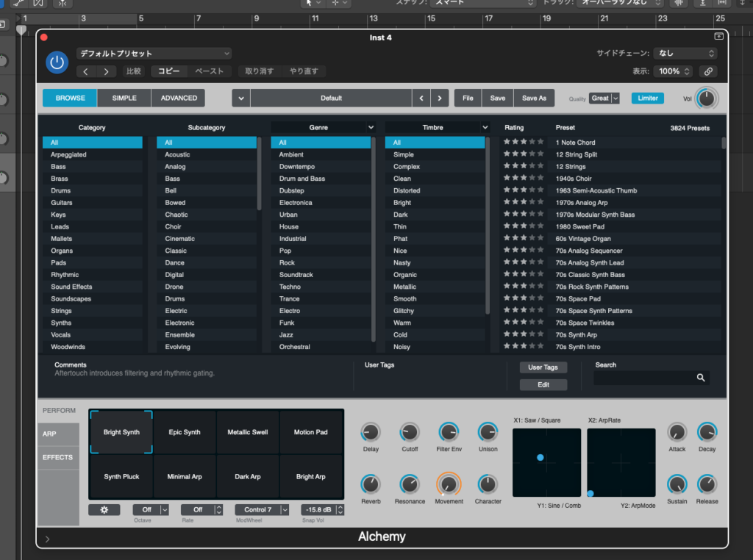The width and height of the screenshot is (753, 560).
Task: Go to next Alchemy preset arrow
Action: [440, 98]
